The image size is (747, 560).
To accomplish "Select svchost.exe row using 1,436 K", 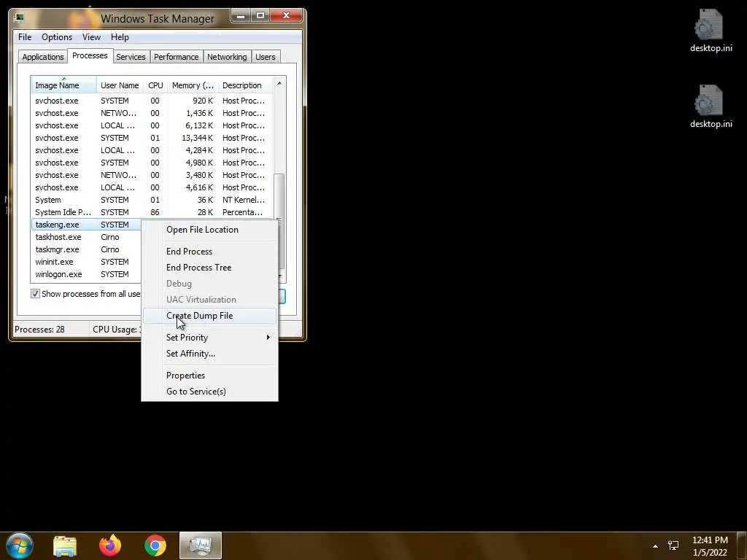I will pyautogui.click(x=152, y=113).
